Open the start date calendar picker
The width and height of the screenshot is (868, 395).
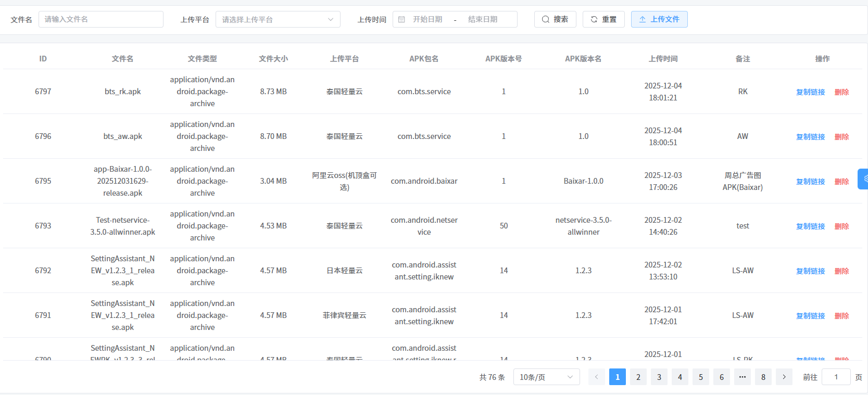tap(427, 19)
